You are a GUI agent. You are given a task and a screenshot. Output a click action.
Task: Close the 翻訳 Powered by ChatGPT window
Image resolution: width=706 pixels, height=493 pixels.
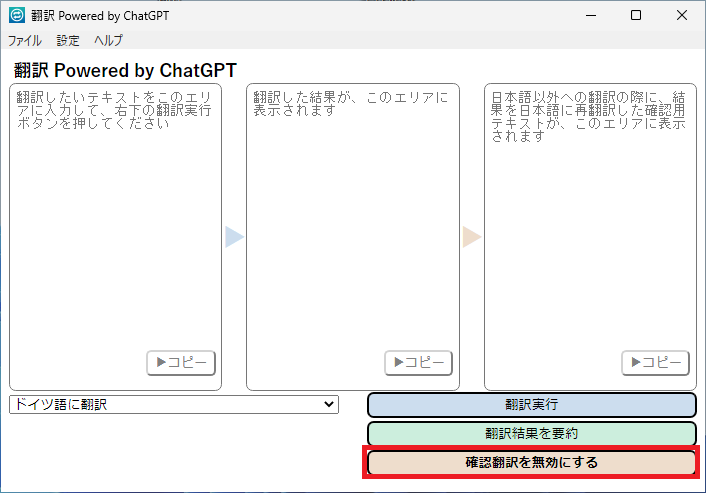point(682,15)
